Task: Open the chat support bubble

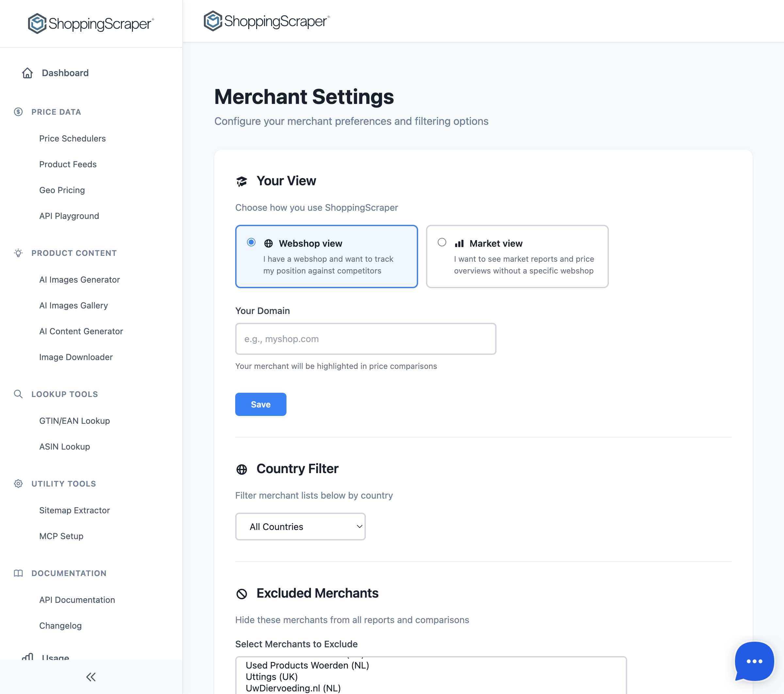Action: pyautogui.click(x=754, y=661)
